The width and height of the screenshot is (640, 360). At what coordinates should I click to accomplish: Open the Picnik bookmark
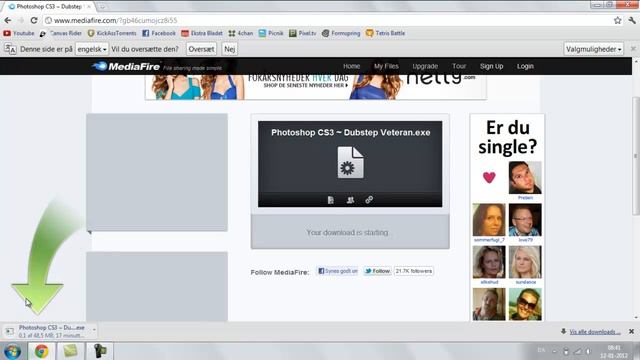point(271,33)
